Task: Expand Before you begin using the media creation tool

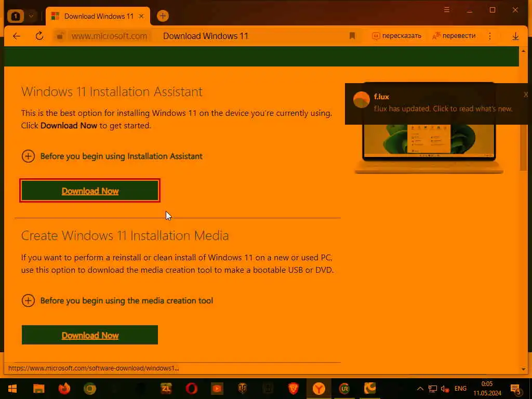Action: coord(117,301)
